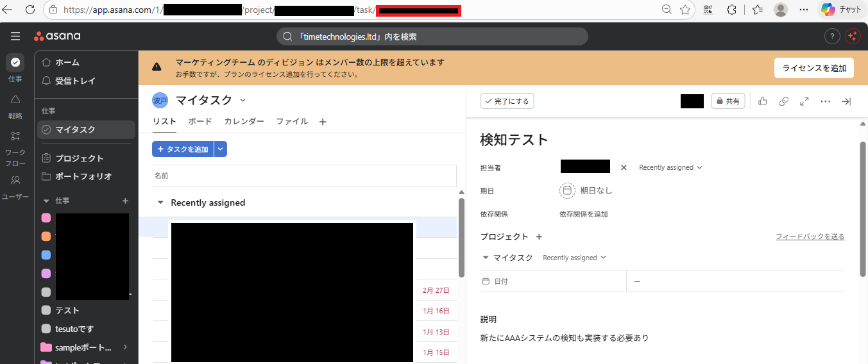Expand task pane to full screen
Screen dimensions: 868x364
804,101
